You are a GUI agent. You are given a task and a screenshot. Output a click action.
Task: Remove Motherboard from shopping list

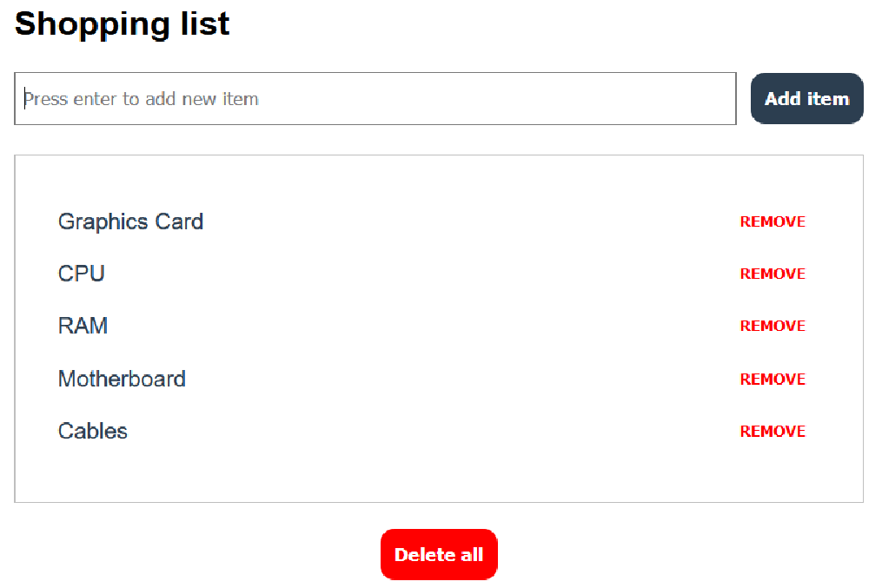coord(773,379)
